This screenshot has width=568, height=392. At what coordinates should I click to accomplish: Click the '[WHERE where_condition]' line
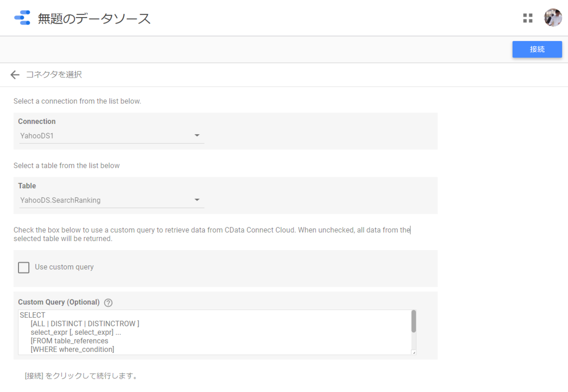[x=72, y=349]
